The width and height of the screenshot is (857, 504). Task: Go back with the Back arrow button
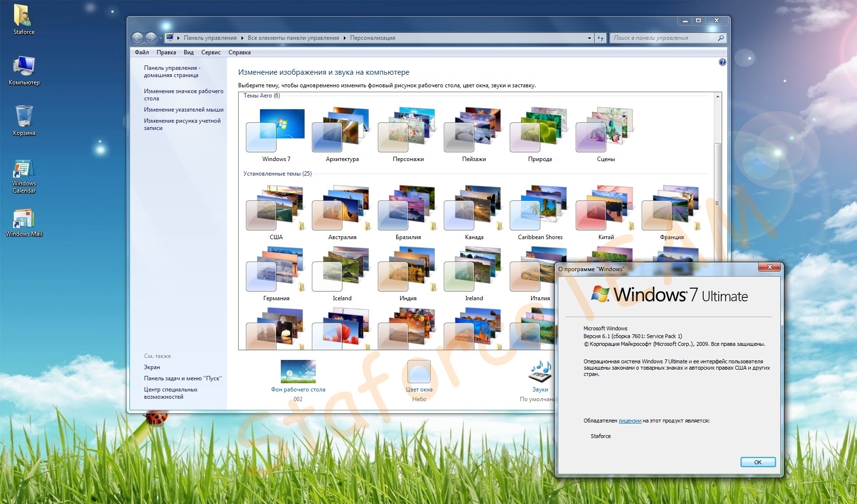(x=138, y=38)
